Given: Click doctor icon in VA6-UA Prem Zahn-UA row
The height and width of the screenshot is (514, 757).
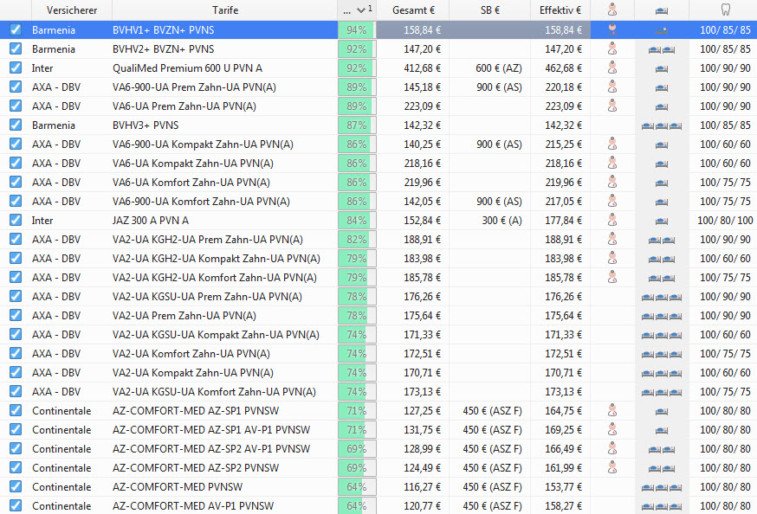Looking at the screenshot, I should pos(612,106).
